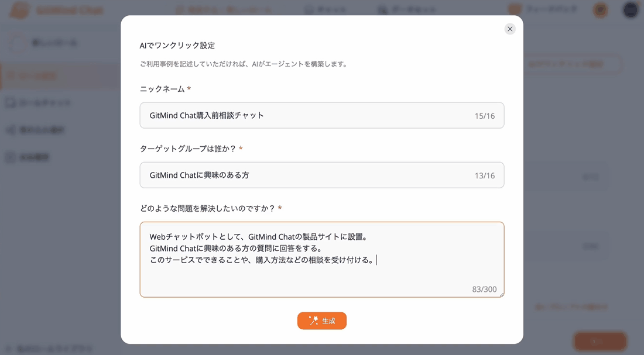Click the textarea resize handle at its corner
Viewport: 644px width, 355px height.
pyautogui.click(x=501, y=296)
